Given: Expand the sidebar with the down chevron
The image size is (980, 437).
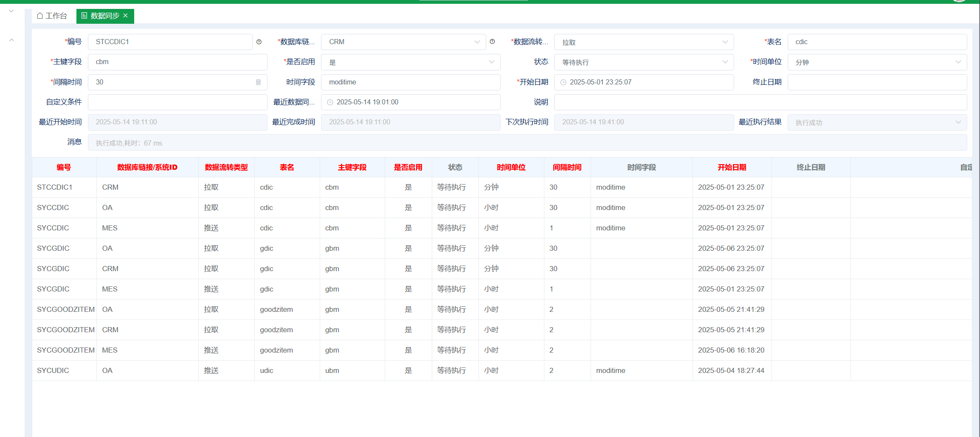Looking at the screenshot, I should (11, 11).
